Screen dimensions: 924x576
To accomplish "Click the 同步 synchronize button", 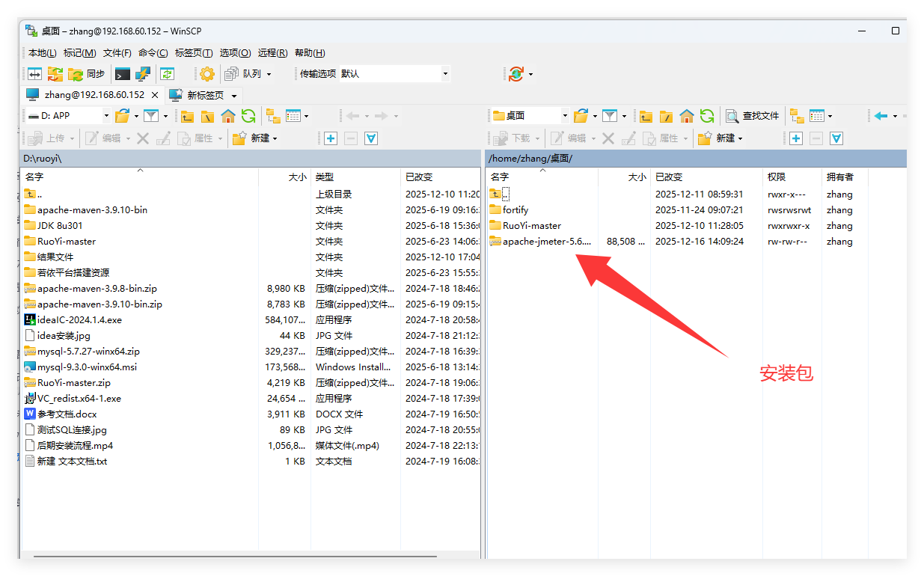I will pos(87,74).
